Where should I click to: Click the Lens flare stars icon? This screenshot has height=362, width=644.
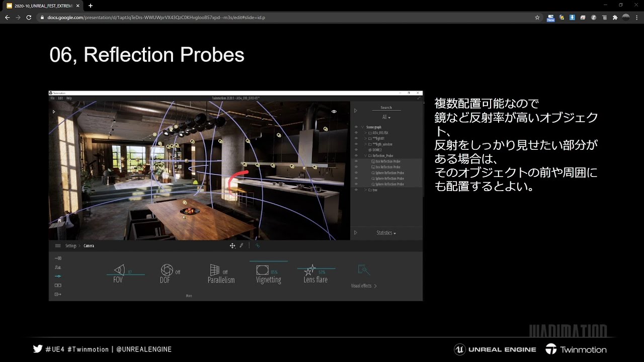pyautogui.click(x=310, y=270)
